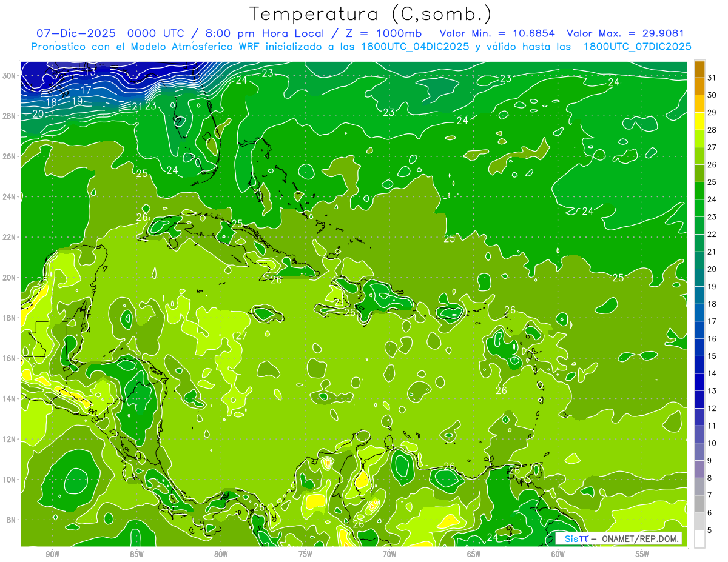Screen dimensions: 728x562
Task: Click the '31' colorbar label
Action: pyautogui.click(x=712, y=78)
